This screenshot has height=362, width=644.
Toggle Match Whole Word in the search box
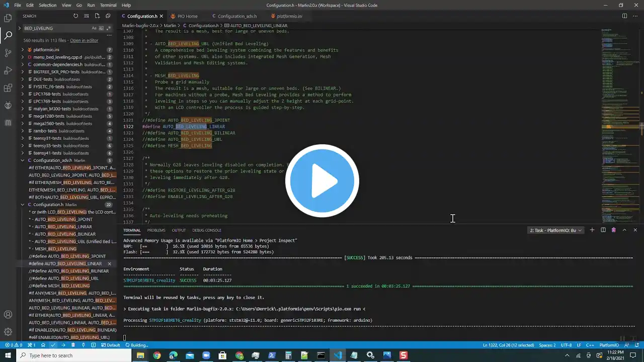pos(101,28)
